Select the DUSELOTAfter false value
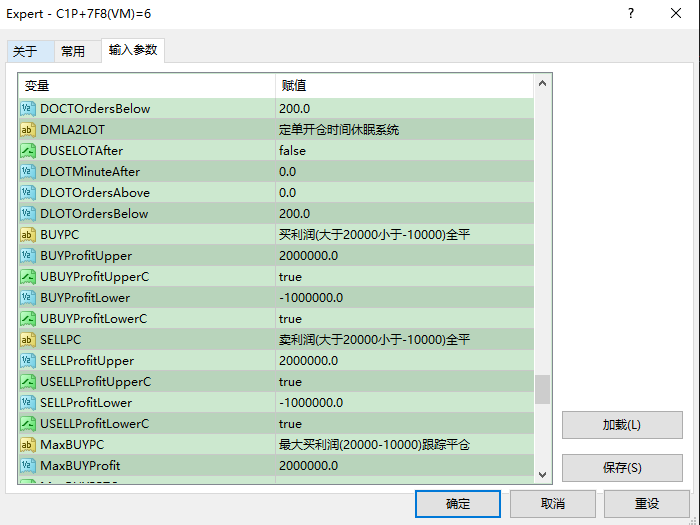The width and height of the screenshot is (700, 525). [292, 150]
